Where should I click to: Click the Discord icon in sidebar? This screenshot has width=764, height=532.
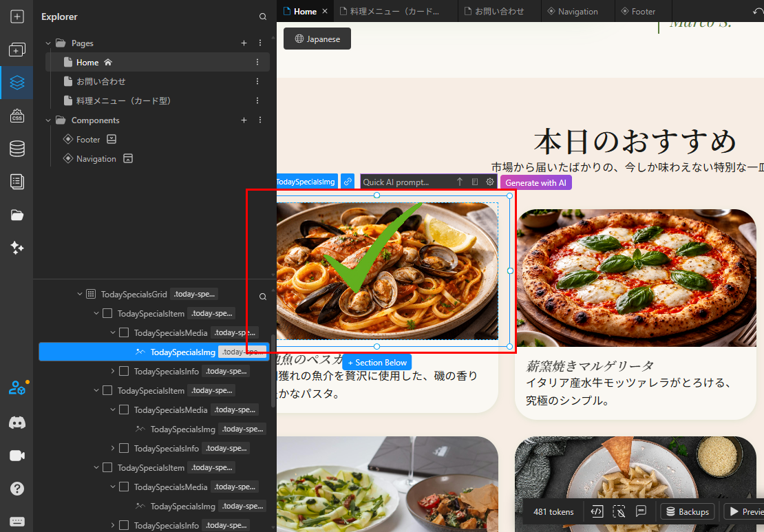pyautogui.click(x=17, y=423)
